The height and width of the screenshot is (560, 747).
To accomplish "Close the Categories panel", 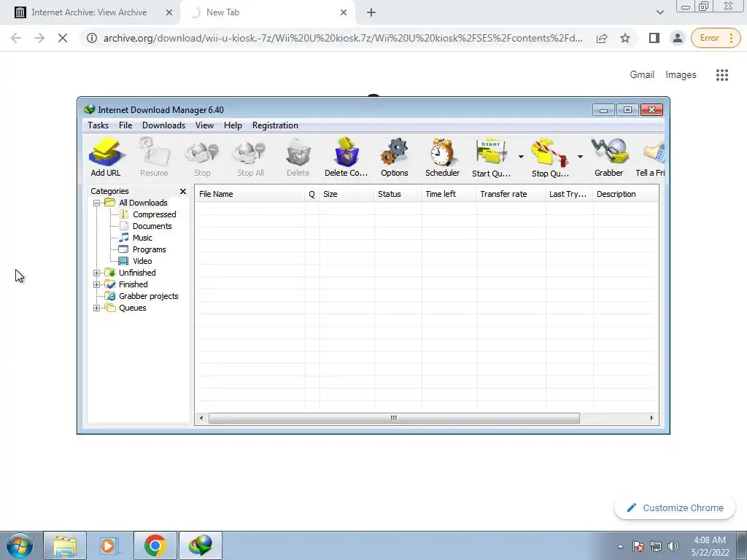I will tap(183, 191).
